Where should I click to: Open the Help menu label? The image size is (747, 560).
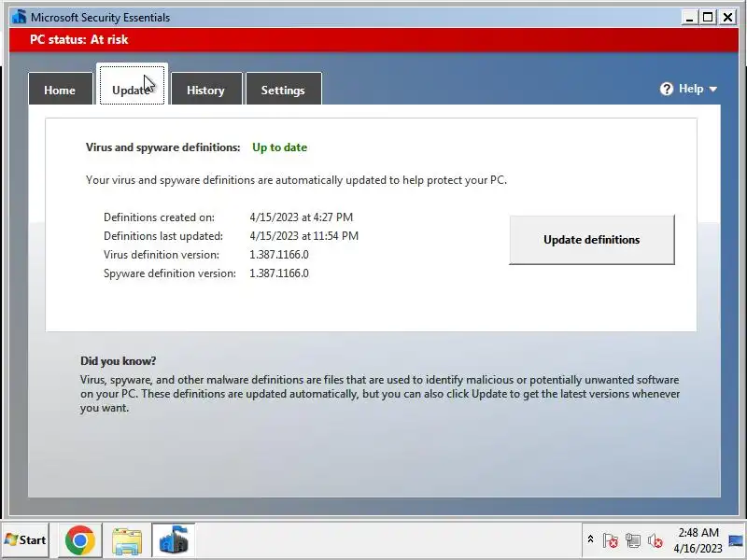pyautogui.click(x=691, y=89)
